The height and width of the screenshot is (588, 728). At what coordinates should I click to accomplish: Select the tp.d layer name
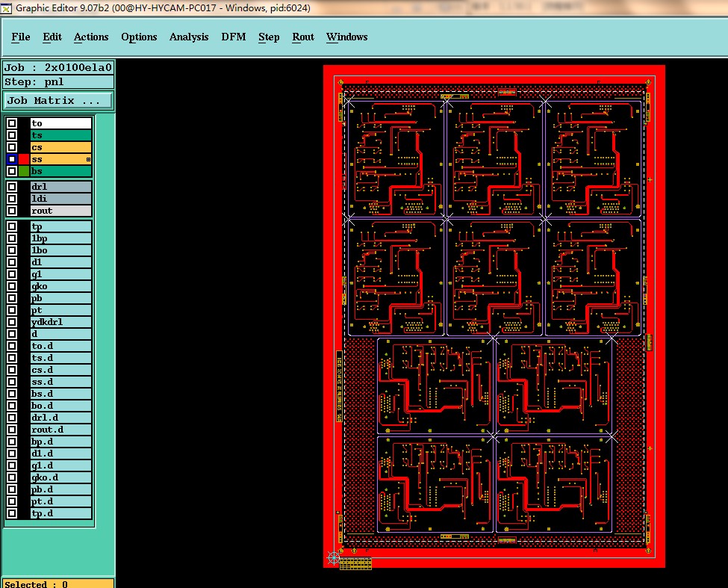click(60, 514)
